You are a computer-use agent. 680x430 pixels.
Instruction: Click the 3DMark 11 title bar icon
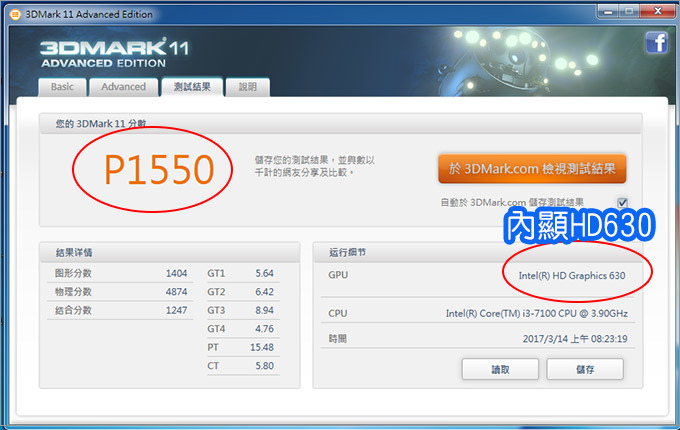[15, 15]
